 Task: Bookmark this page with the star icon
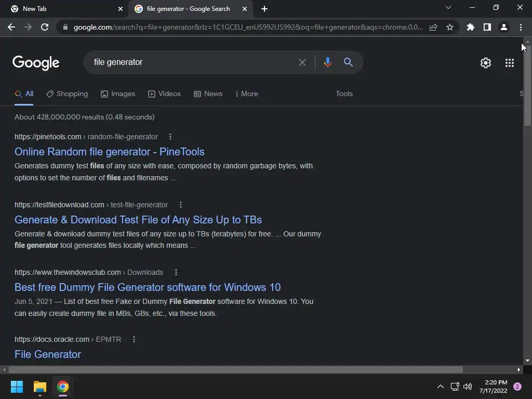tap(450, 27)
